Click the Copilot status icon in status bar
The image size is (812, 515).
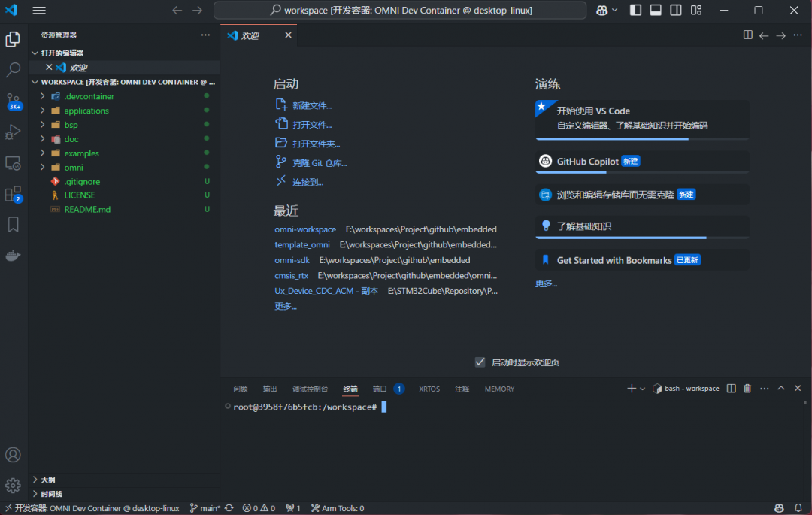point(779,508)
